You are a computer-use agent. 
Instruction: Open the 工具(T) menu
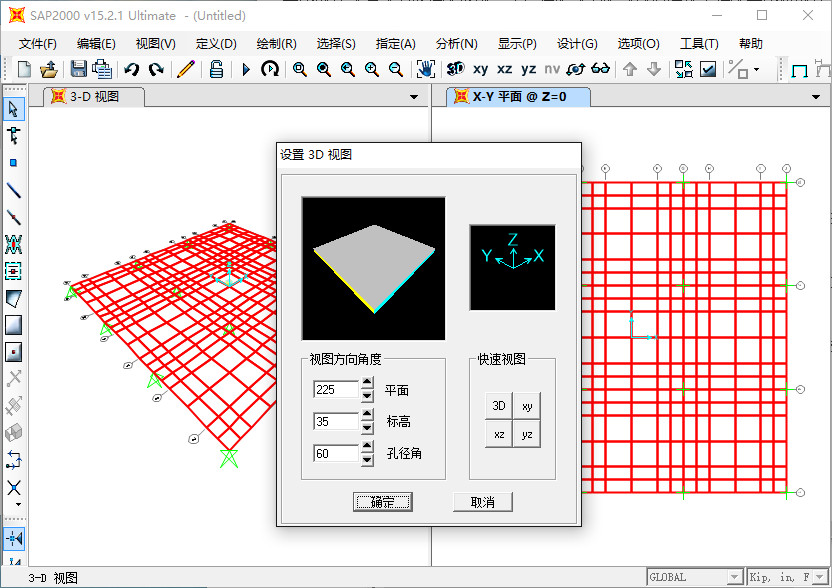pyautogui.click(x=699, y=44)
